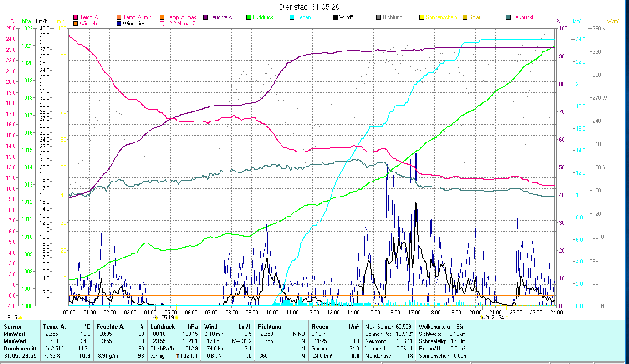Click the Mondphase -1% entry
Viewport: 629px width, 364px height.
[389, 355]
